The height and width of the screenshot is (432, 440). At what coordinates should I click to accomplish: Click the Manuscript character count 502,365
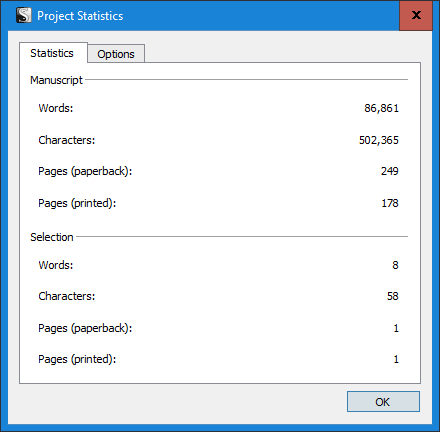379,140
